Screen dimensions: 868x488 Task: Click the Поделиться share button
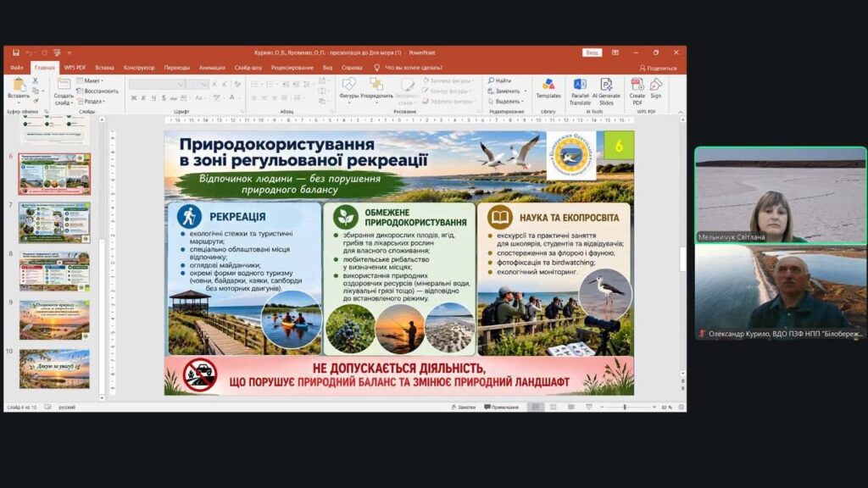[x=658, y=68]
